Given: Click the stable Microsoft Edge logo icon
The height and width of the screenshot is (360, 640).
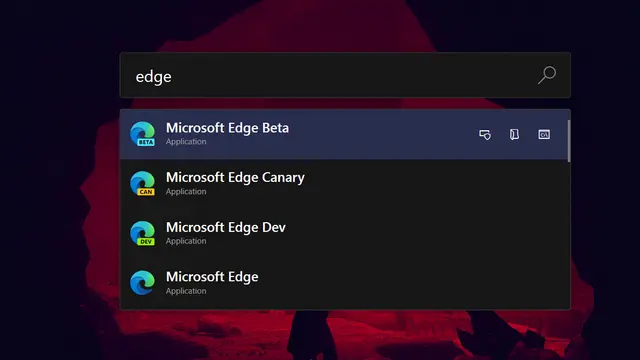Looking at the screenshot, I should 142,282.
